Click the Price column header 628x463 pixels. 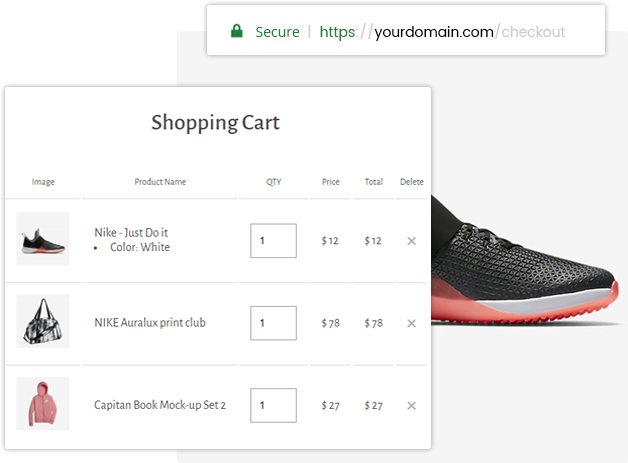coord(331,182)
